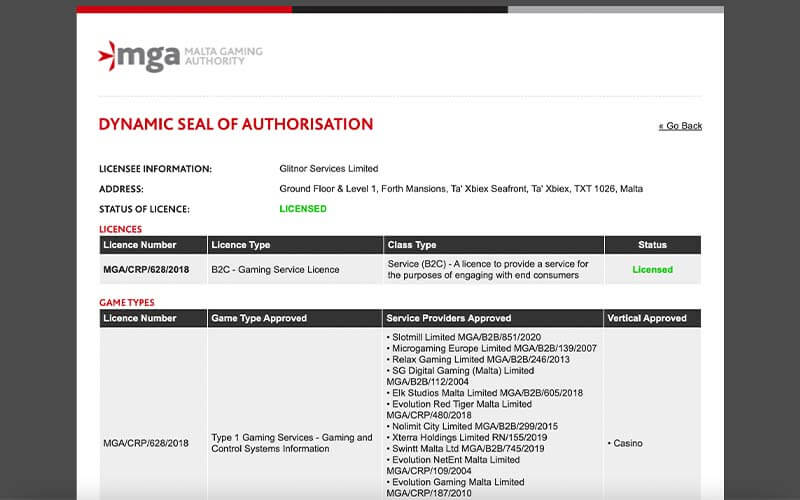Click the B2C - Gaming Service Licence cell
This screenshot has height=500, width=800.
(295, 269)
